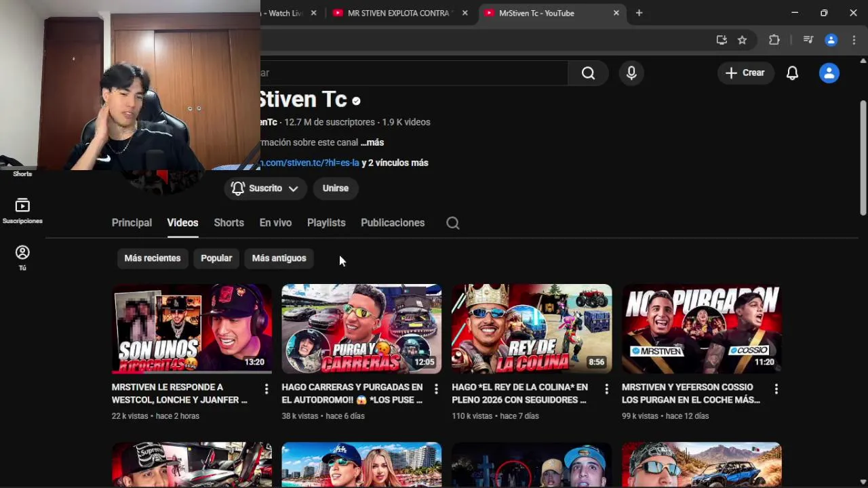Show y 2 vínculos más links

click(395, 163)
